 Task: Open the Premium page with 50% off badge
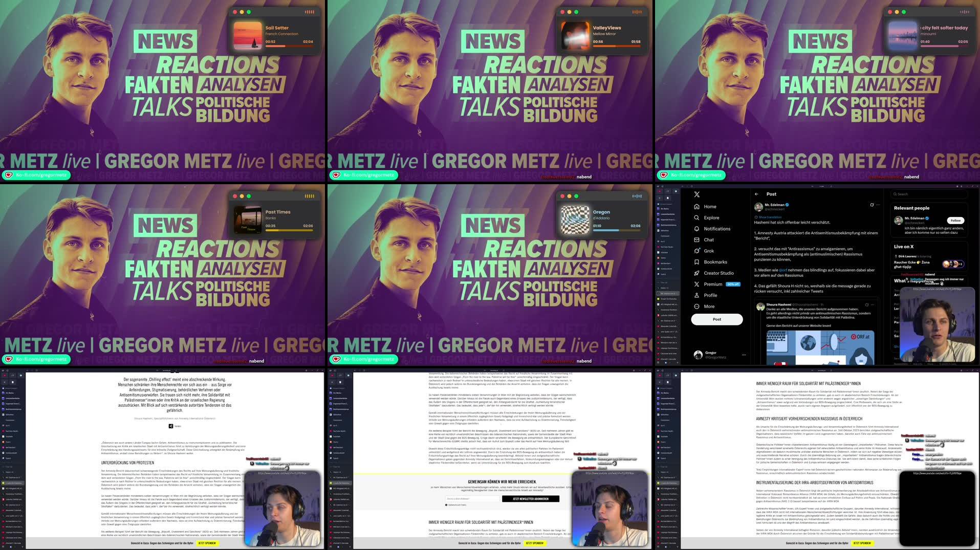pos(712,284)
